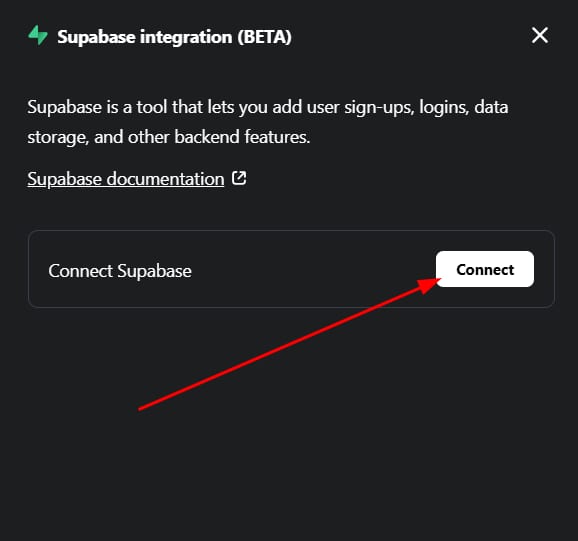Click the description line about sign-ups and logins

[x=268, y=107]
